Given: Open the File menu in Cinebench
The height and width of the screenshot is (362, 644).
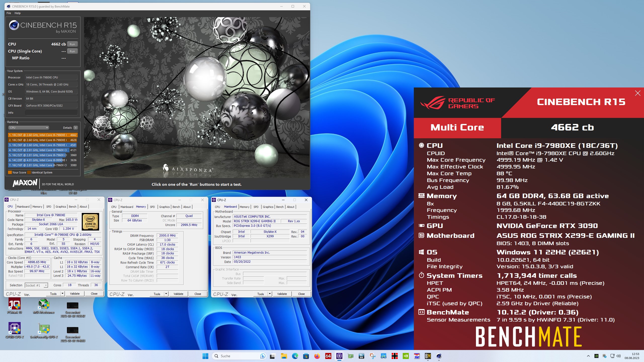Looking at the screenshot, I should coord(9,13).
